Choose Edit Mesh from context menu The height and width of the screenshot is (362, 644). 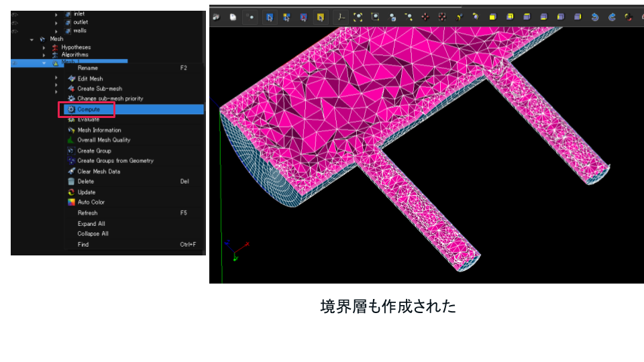pyautogui.click(x=90, y=78)
